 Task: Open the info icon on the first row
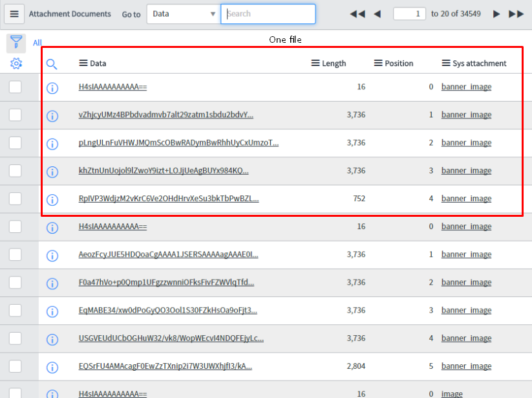coord(52,87)
